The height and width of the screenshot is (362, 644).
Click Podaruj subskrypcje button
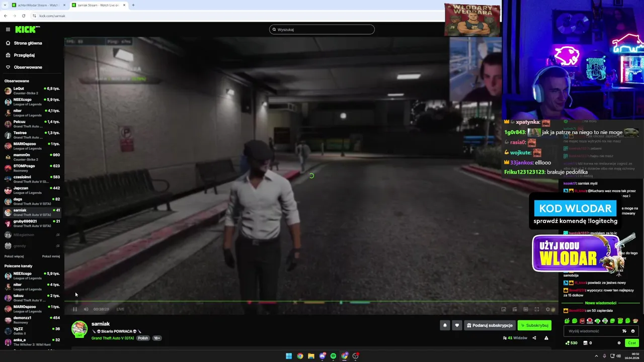490,325
